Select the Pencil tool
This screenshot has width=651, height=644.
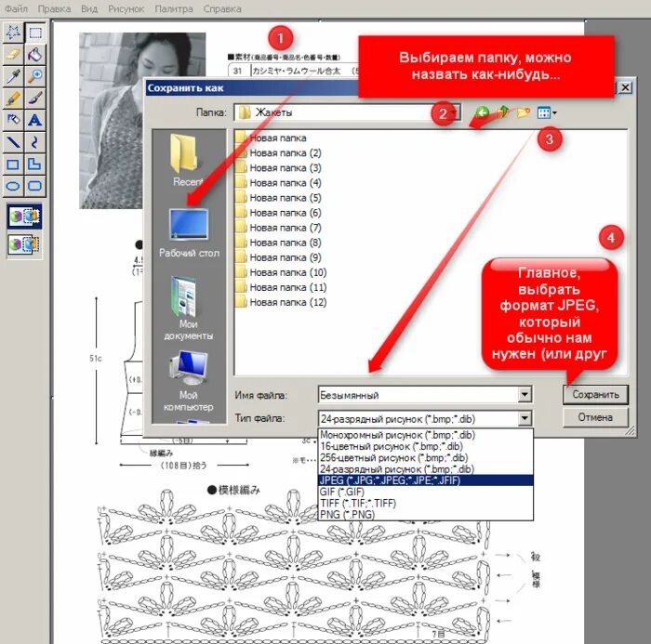pyautogui.click(x=13, y=99)
